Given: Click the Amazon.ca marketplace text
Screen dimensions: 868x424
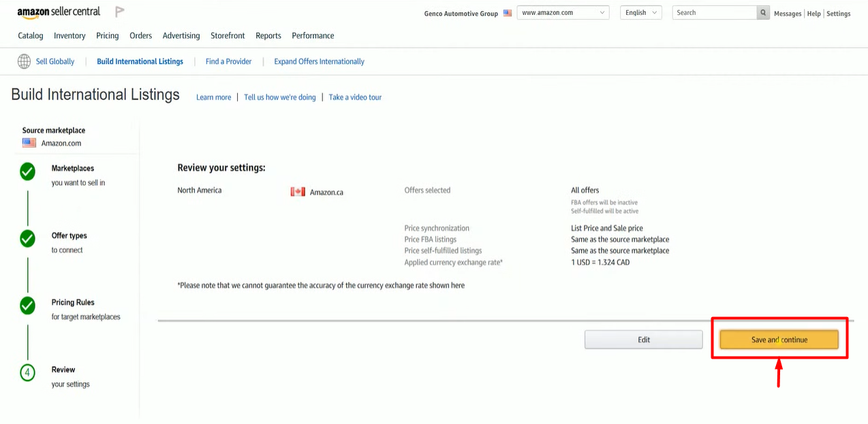Looking at the screenshot, I should tap(326, 193).
